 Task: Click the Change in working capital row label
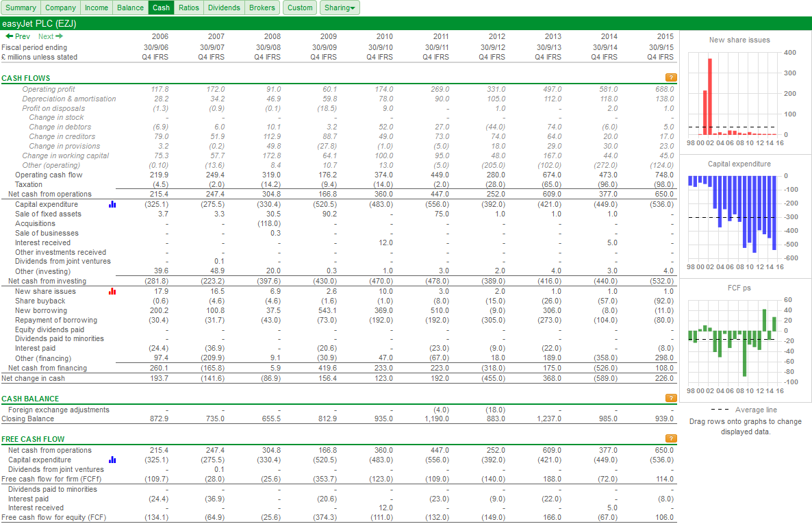click(x=65, y=155)
